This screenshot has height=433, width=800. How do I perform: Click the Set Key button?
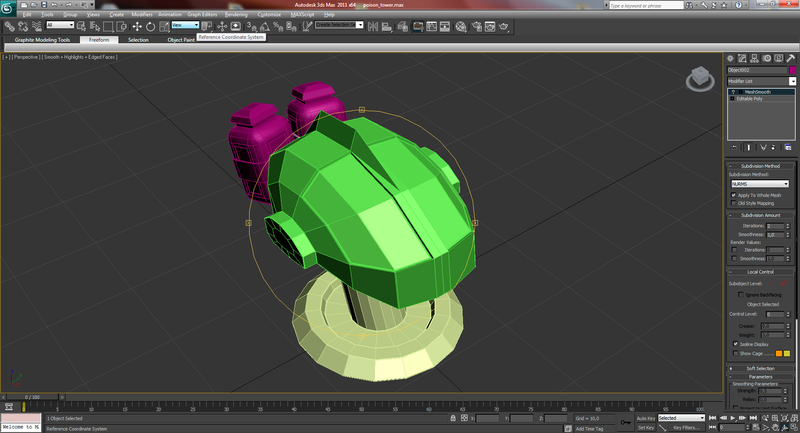pyautogui.click(x=645, y=427)
